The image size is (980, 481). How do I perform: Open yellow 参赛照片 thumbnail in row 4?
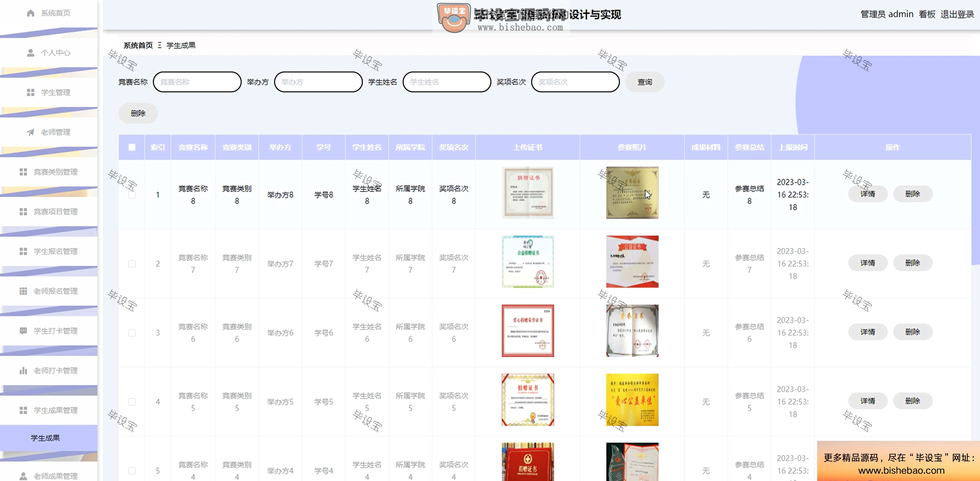(x=632, y=400)
